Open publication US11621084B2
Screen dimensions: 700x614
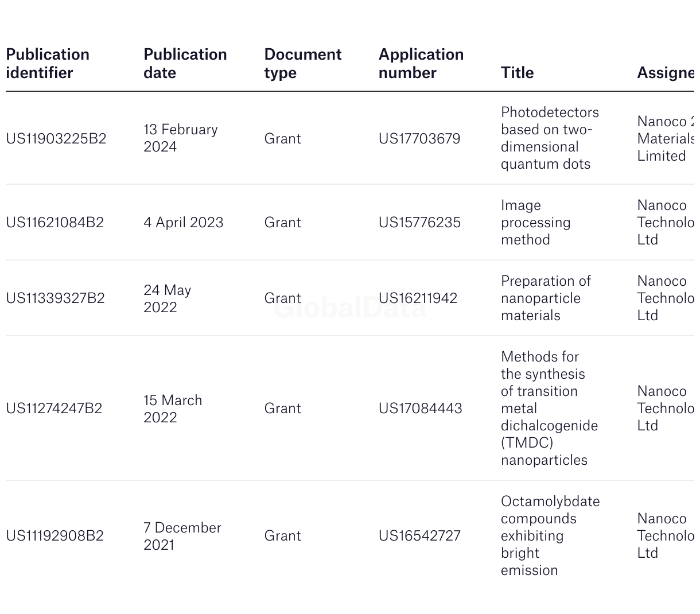[55, 223]
